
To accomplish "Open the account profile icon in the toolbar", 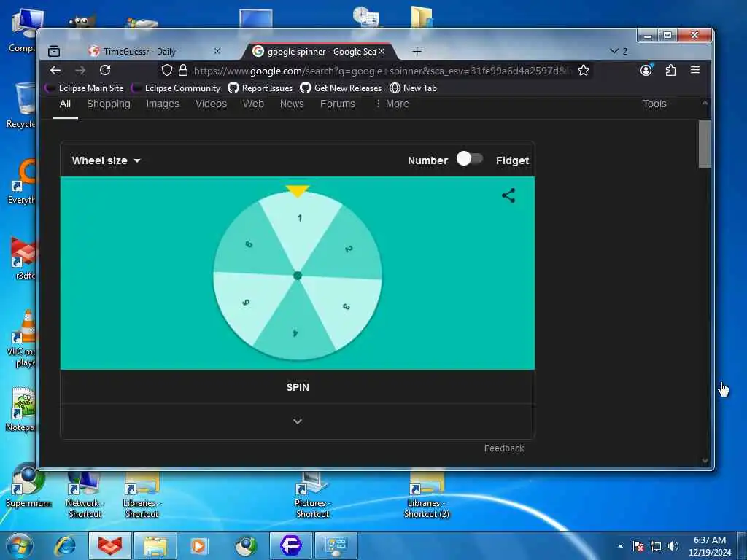I will pyautogui.click(x=646, y=71).
